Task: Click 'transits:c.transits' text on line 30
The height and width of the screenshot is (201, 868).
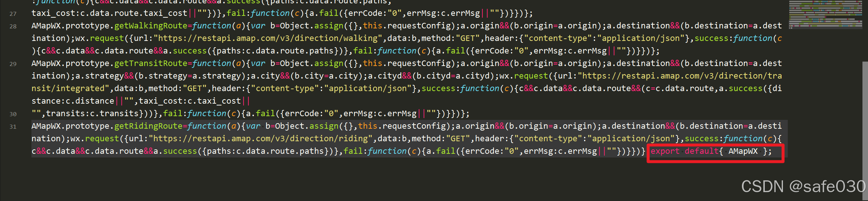Action: (x=92, y=114)
